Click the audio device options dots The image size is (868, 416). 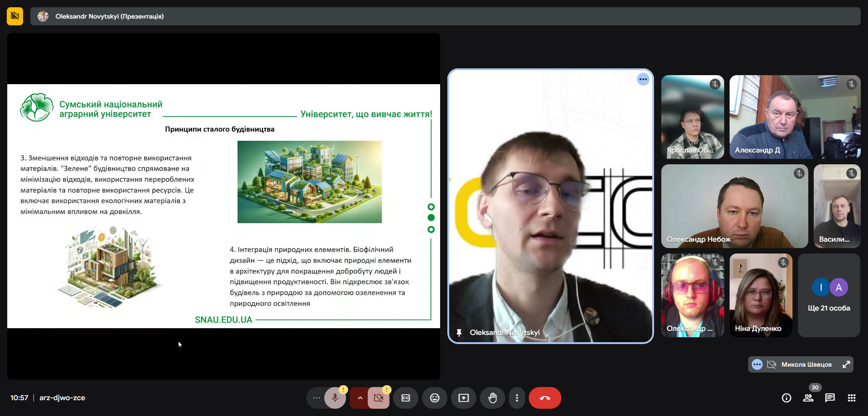(317, 398)
